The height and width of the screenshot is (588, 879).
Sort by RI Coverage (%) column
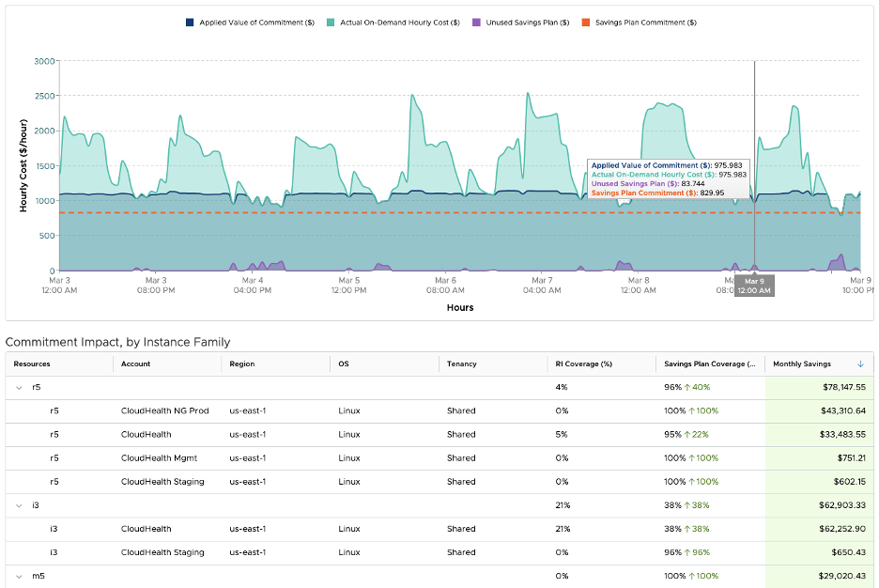(x=583, y=364)
